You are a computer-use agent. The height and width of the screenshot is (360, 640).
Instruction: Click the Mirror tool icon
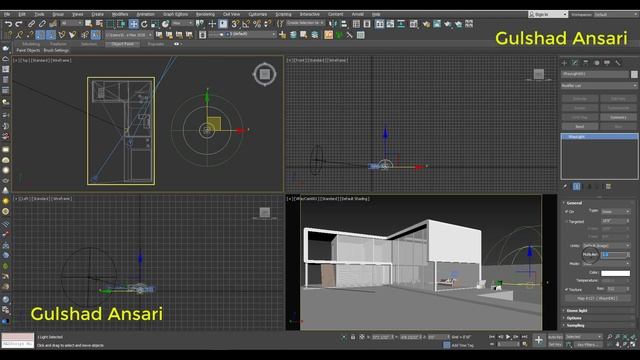(333, 24)
